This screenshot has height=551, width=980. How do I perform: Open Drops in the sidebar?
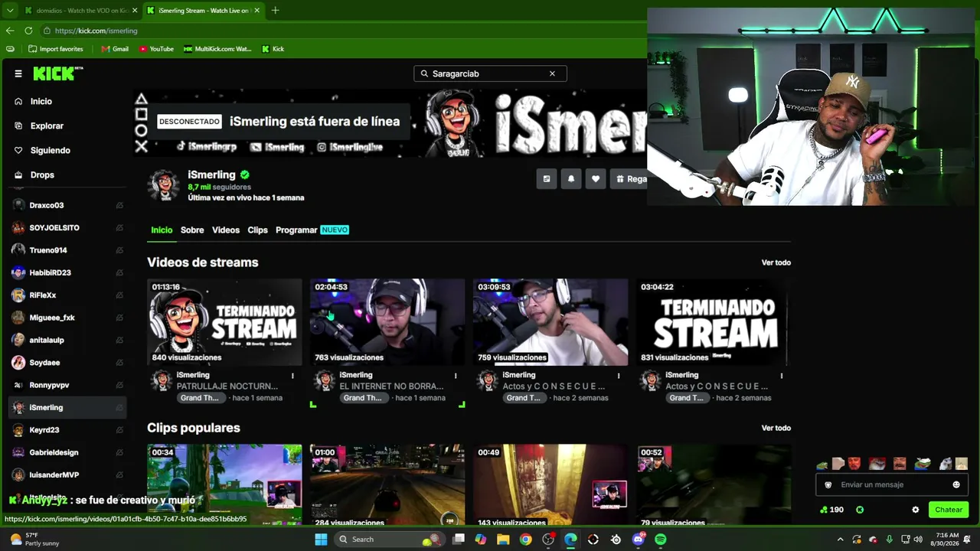coord(42,174)
